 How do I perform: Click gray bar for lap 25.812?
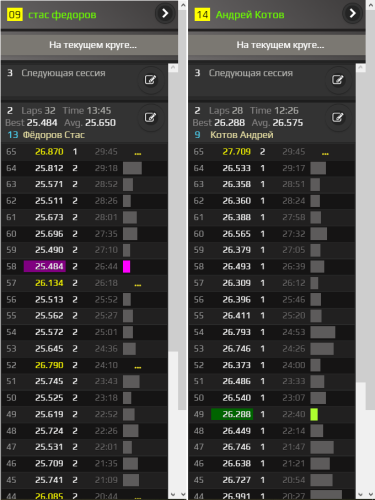[132, 168]
